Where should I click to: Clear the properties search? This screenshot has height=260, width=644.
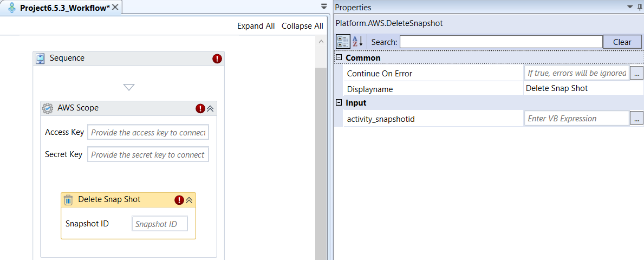[622, 42]
